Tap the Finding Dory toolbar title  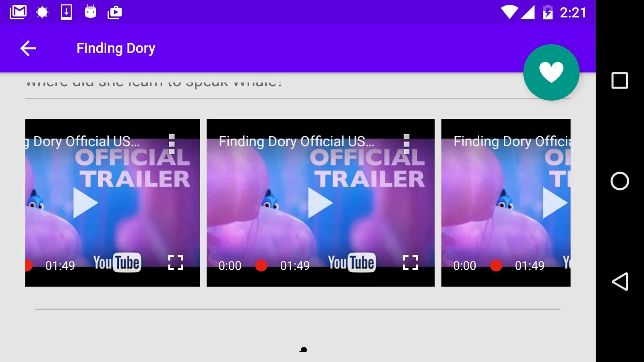coord(116,48)
